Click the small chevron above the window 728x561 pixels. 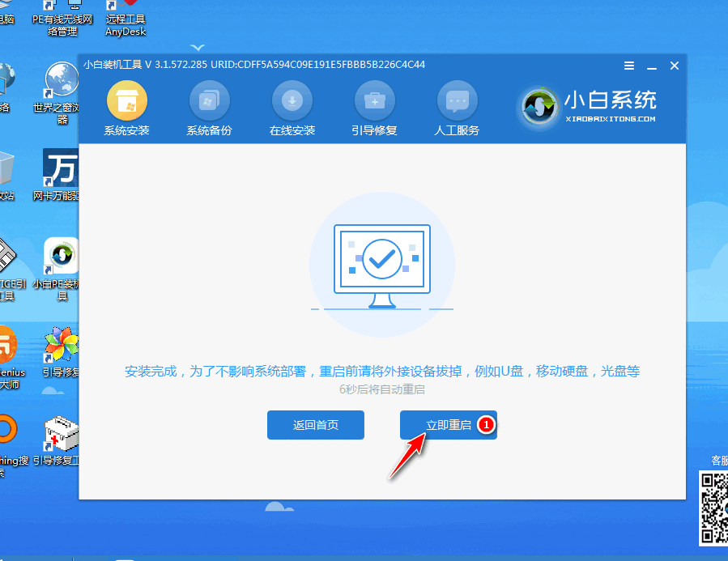[x=198, y=47]
